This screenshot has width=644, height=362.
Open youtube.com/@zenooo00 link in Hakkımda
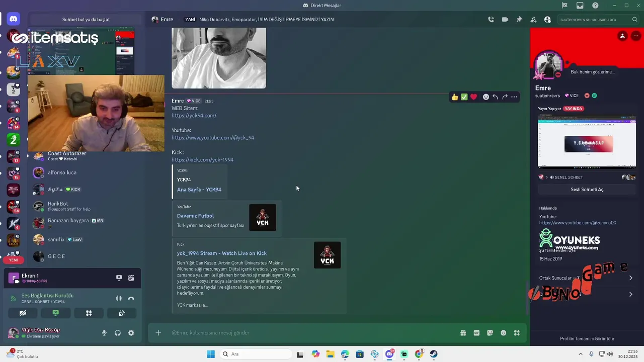coord(578,223)
